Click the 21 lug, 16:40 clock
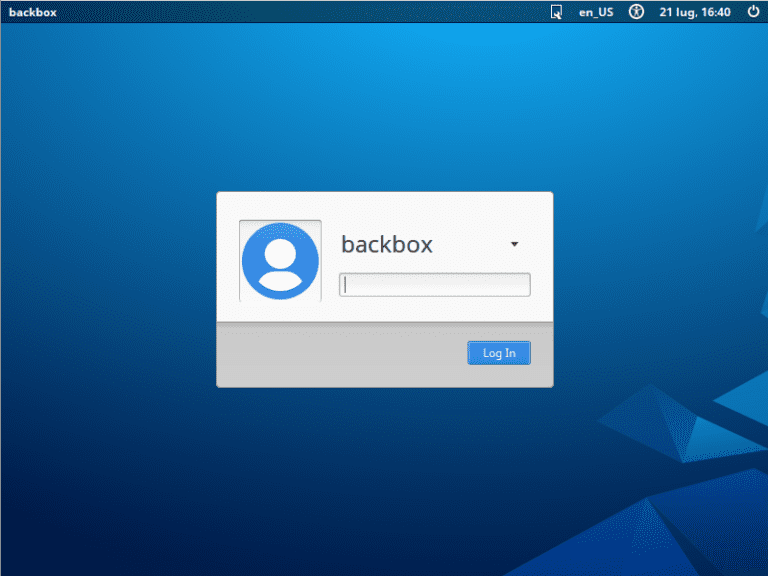768x576 pixels. click(695, 12)
